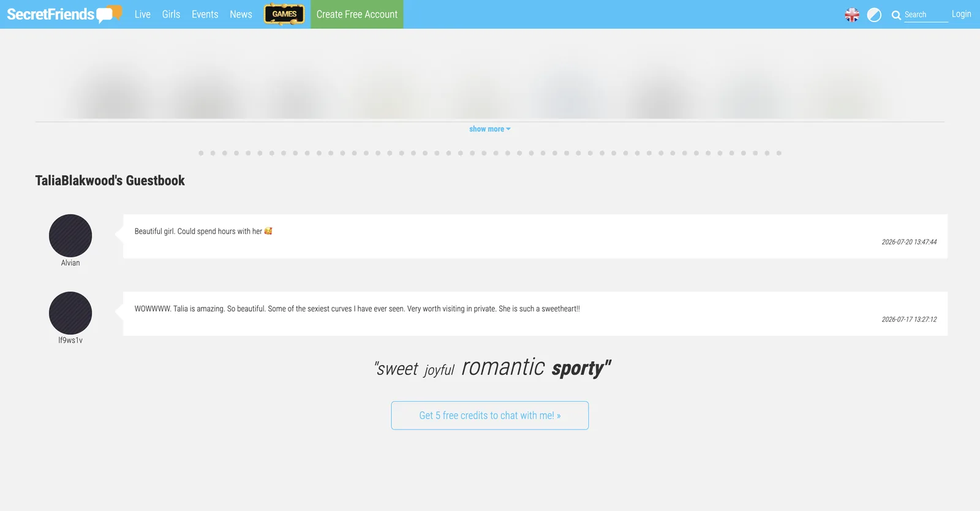Expand the show more link

point(489,129)
